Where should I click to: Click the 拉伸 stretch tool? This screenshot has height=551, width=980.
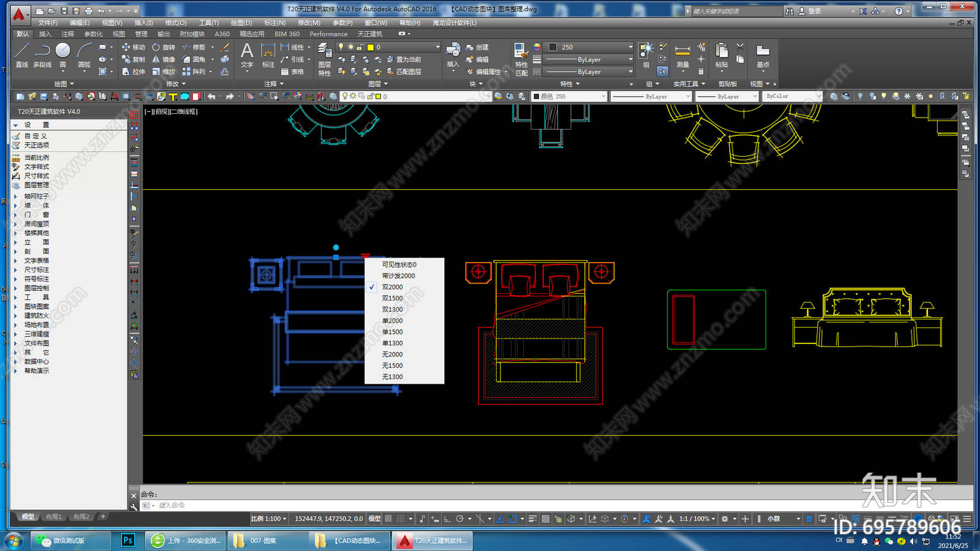133,72
